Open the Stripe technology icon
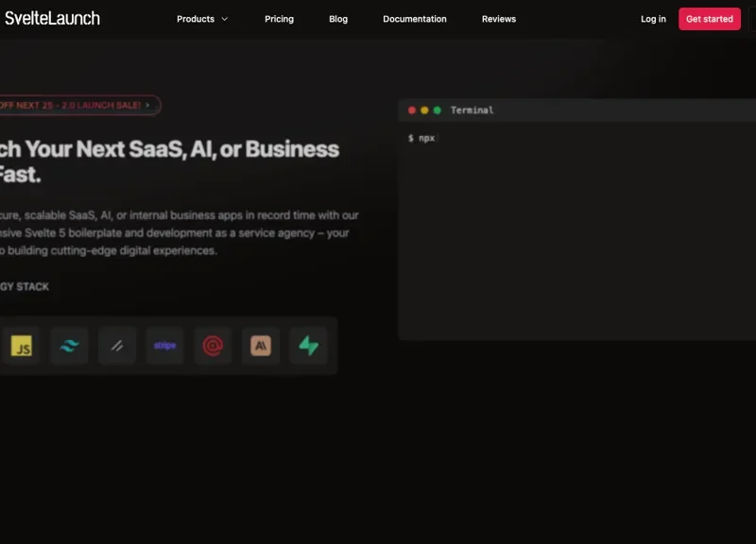This screenshot has width=756, height=544. click(x=164, y=346)
